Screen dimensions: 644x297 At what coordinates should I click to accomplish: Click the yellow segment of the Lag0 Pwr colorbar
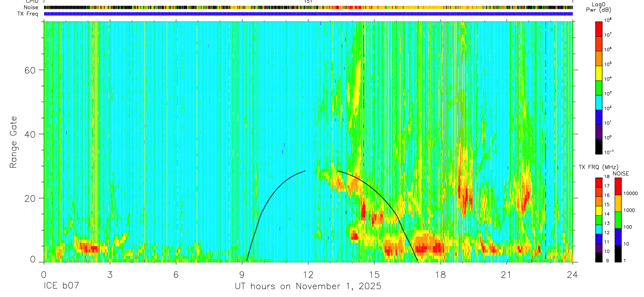click(x=599, y=72)
